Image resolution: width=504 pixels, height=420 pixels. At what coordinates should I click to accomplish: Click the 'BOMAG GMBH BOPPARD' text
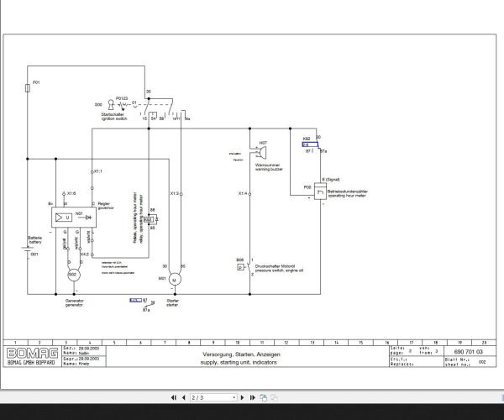click(31, 363)
